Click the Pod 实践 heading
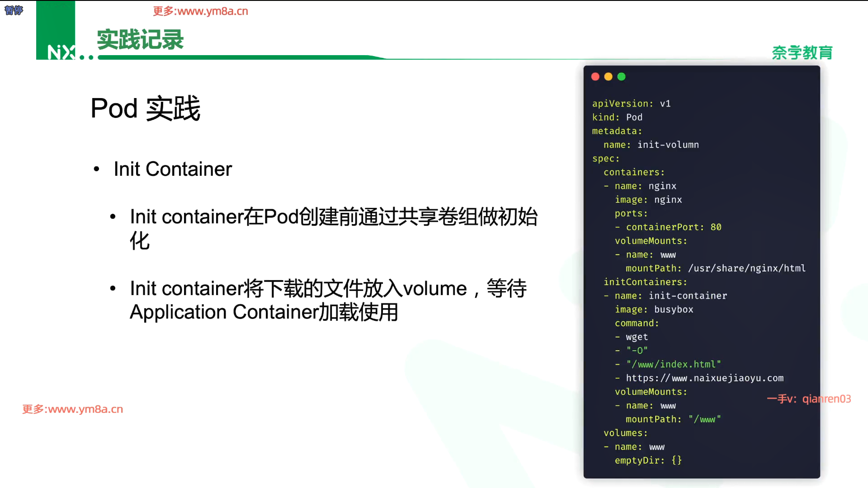Screen dimensions: 868x488 pos(145,108)
